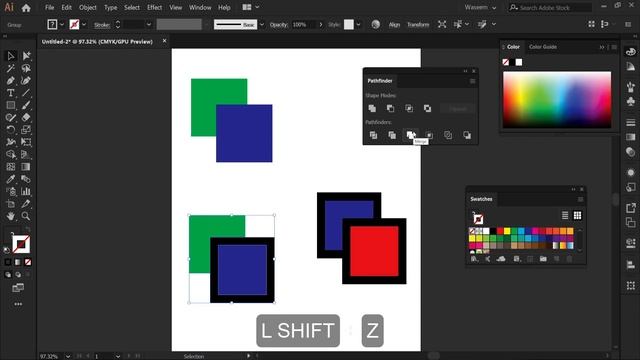640x360 pixels.
Task: Click the Unite shape mode icon
Action: (x=372, y=109)
